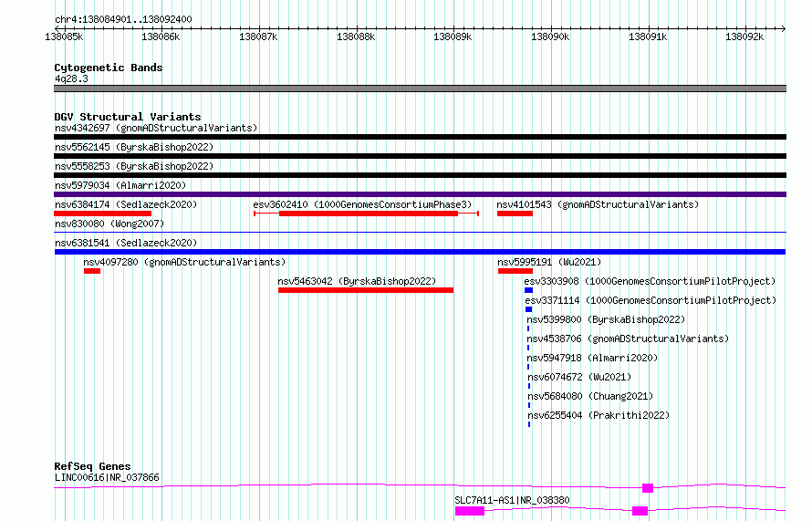Screen dimensions: 812x521
Task: Select the purple bar under nsv5979034
Action: point(420,194)
